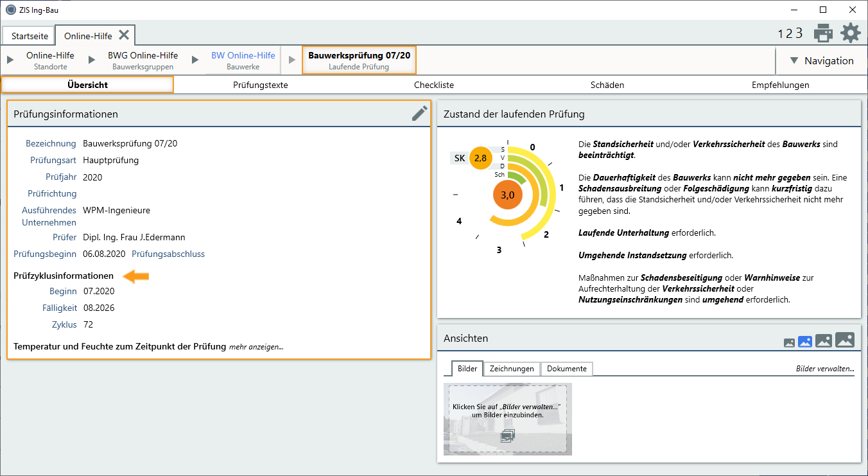Select the second (highlighted blue) image size

coord(805,342)
